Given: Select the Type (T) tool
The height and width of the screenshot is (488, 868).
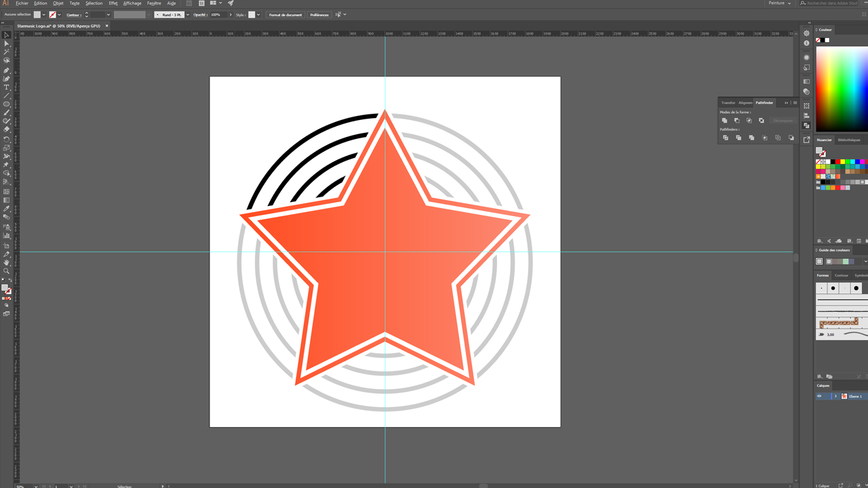Looking at the screenshot, I should tap(7, 87).
